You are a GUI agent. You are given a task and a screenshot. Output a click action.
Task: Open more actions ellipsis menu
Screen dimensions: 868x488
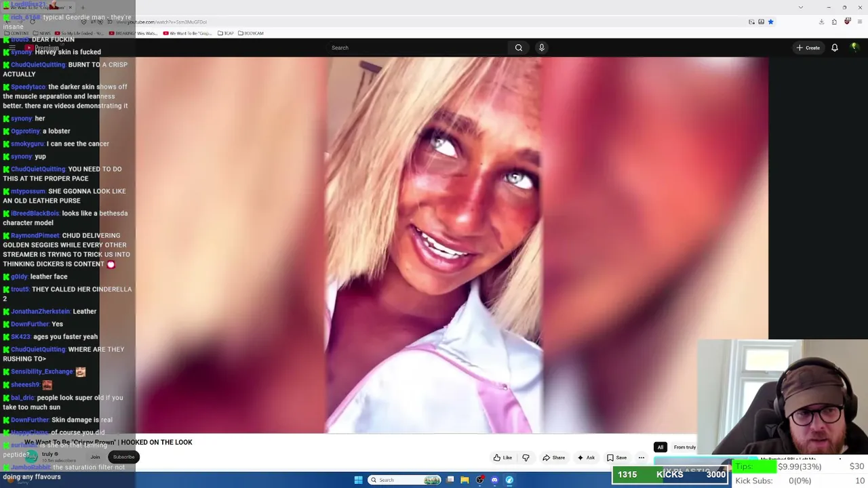click(x=641, y=457)
